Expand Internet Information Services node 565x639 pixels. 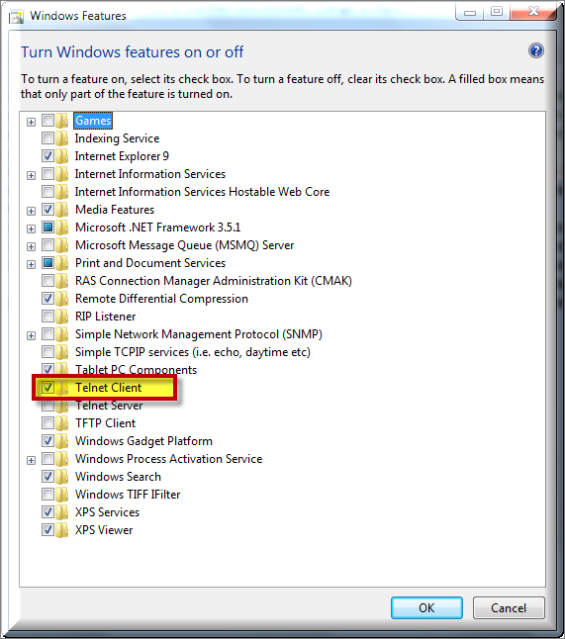[31, 175]
